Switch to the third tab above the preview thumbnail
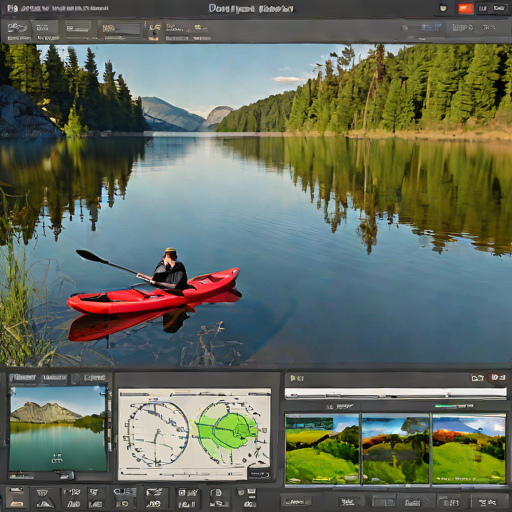 click(95, 378)
